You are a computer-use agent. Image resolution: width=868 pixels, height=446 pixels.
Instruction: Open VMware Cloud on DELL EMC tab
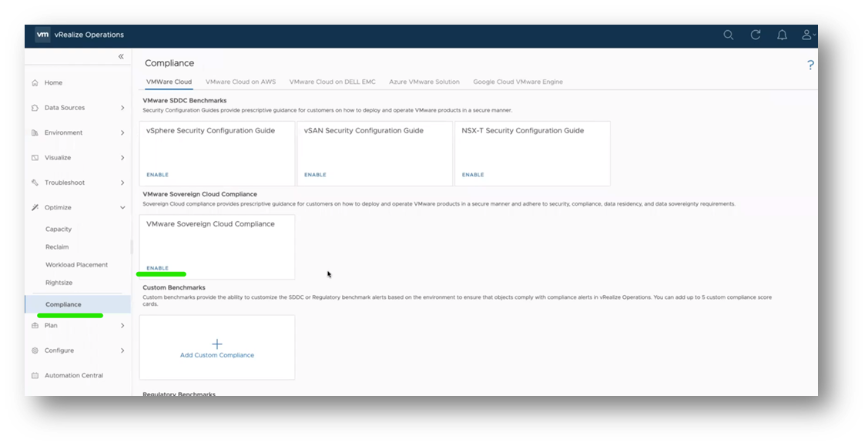click(x=332, y=82)
